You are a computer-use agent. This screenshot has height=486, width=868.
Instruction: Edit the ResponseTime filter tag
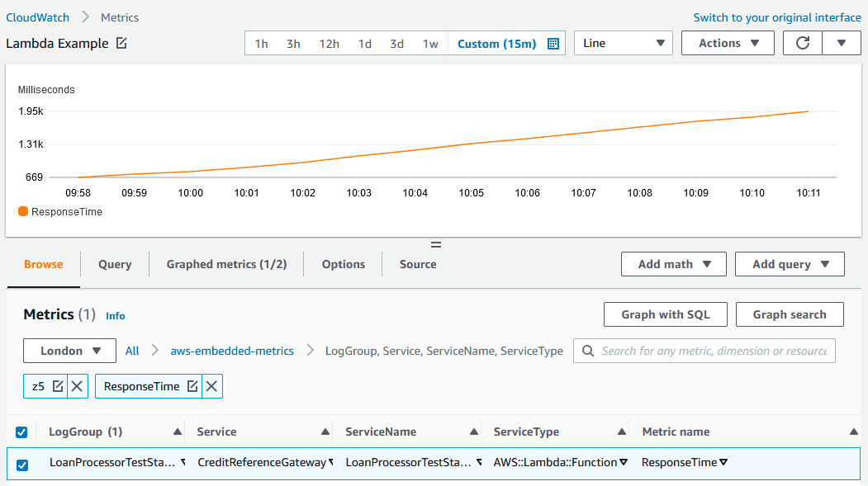click(x=192, y=386)
